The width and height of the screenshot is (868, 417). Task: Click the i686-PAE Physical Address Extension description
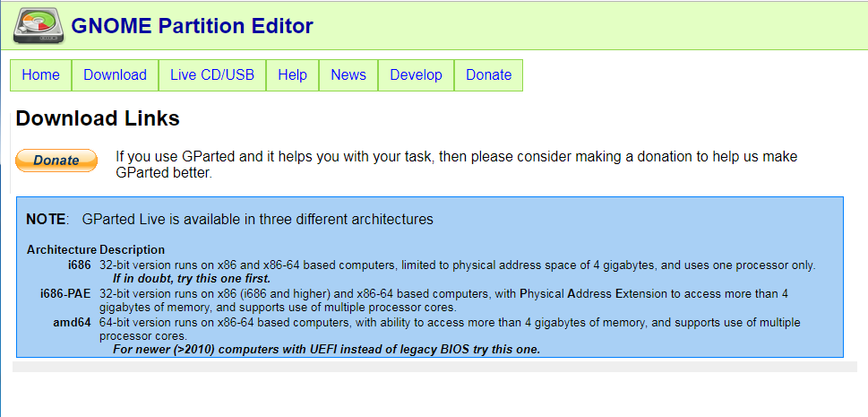444,300
